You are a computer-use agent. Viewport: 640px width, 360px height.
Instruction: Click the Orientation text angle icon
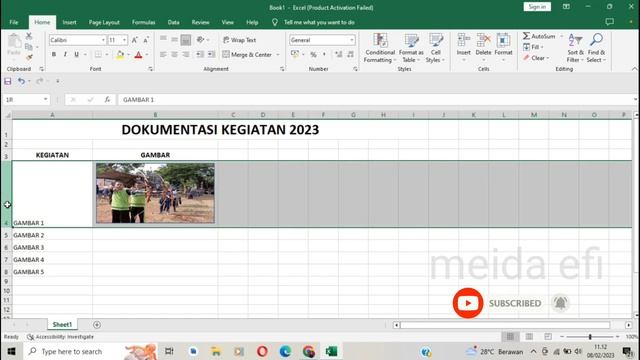pyautogui.click(x=200, y=40)
